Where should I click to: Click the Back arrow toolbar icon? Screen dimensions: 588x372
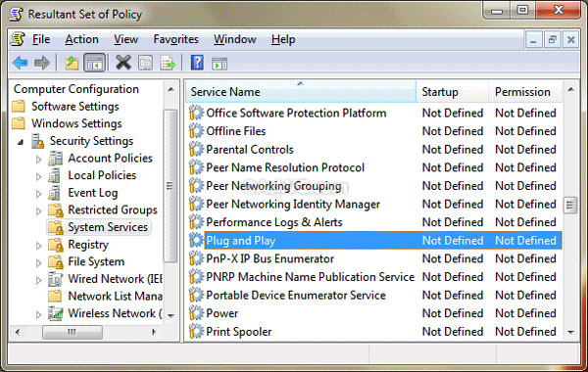(x=21, y=63)
